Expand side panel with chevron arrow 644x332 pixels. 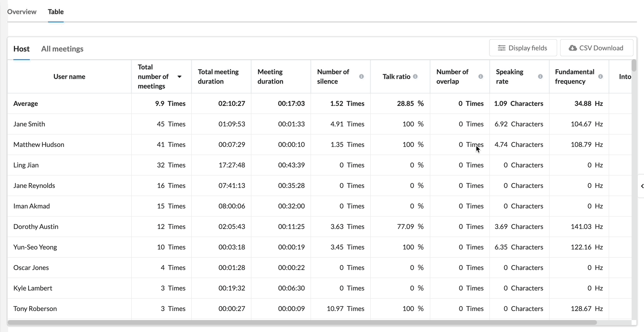point(642,186)
